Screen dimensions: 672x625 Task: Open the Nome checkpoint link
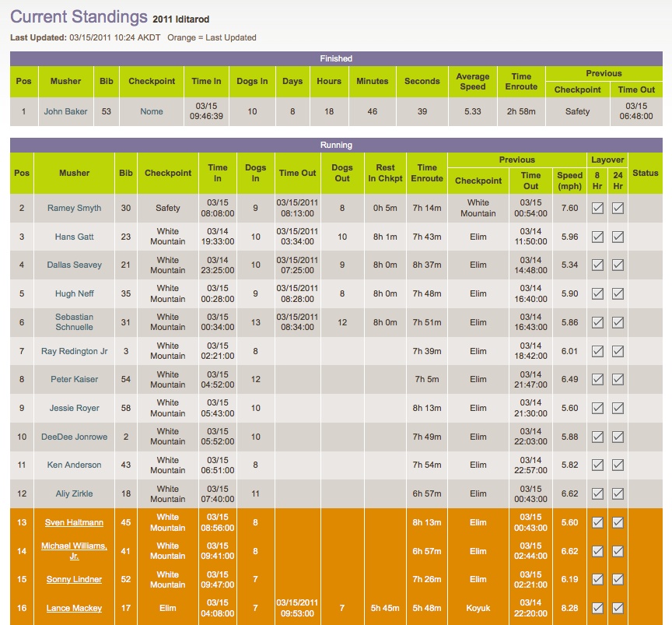(152, 111)
